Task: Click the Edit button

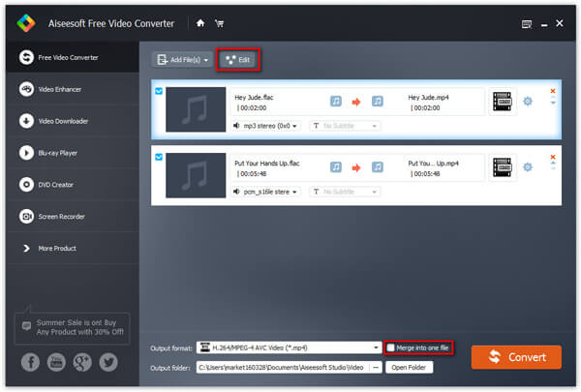Action: 238,60
